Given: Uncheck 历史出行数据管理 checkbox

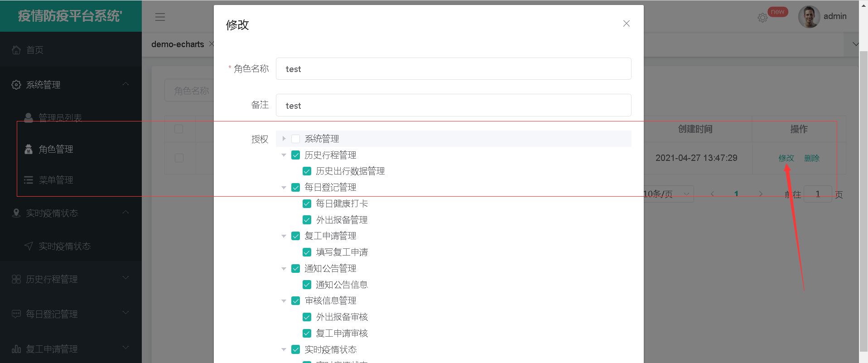Looking at the screenshot, I should (x=307, y=171).
